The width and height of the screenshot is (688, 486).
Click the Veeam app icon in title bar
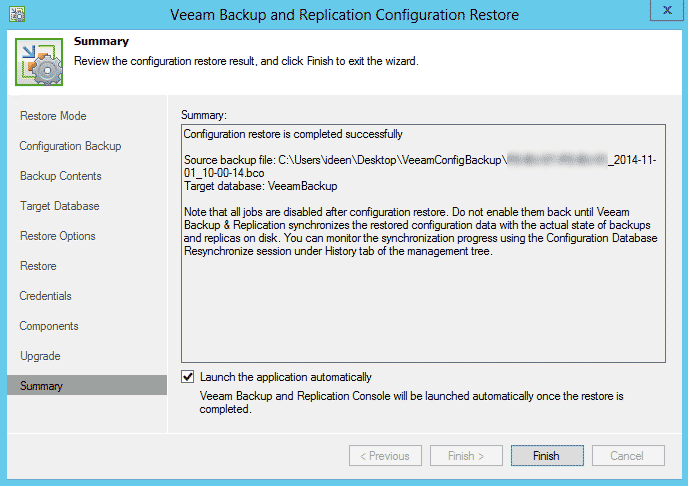[17, 14]
